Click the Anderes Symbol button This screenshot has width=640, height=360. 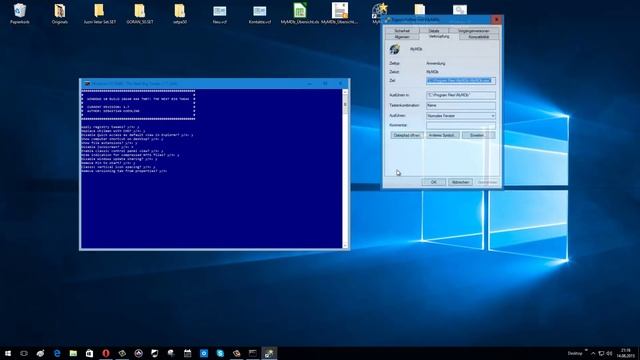pyautogui.click(x=443, y=135)
